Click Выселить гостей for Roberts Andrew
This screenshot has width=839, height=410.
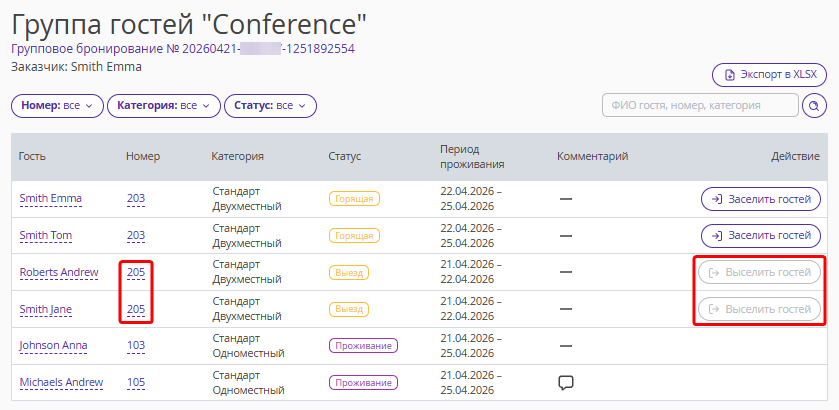pos(759,272)
